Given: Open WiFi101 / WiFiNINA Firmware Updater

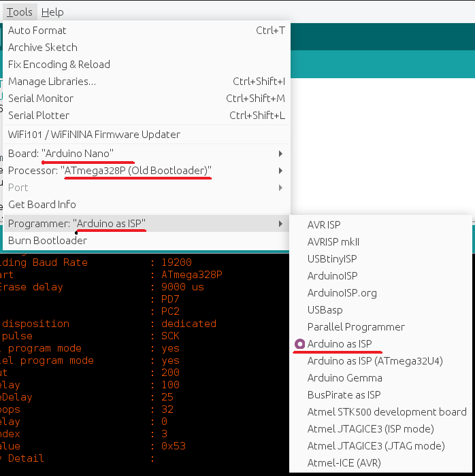Looking at the screenshot, I should 94,135.
